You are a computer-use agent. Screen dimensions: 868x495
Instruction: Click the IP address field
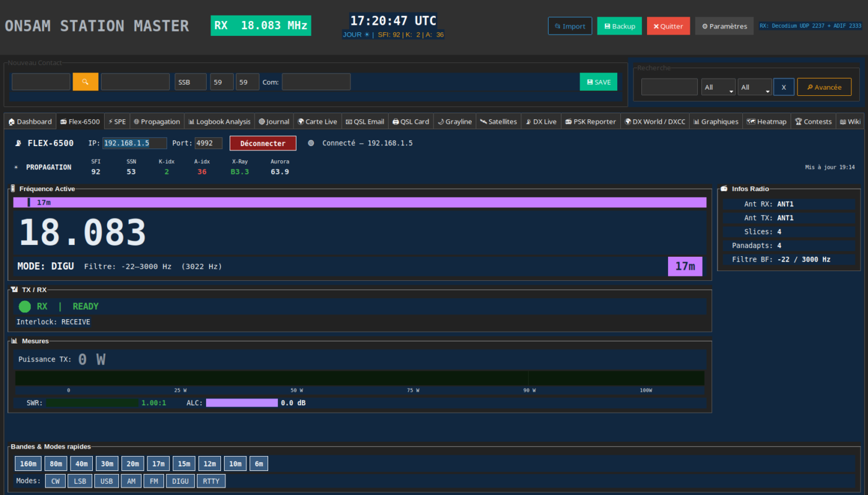[134, 143]
